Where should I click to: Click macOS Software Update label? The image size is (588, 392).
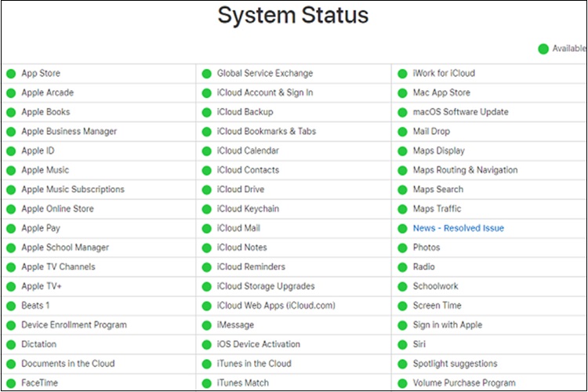click(x=460, y=112)
